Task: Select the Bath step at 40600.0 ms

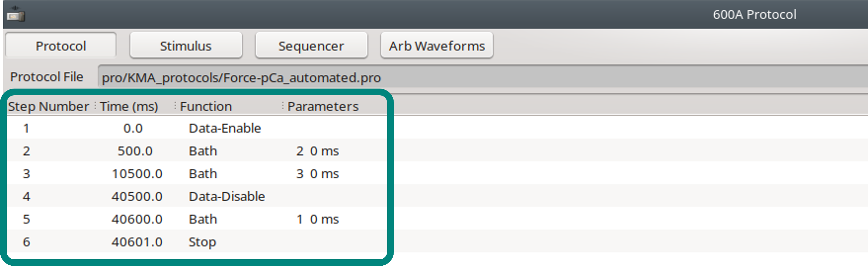Action: (x=203, y=219)
